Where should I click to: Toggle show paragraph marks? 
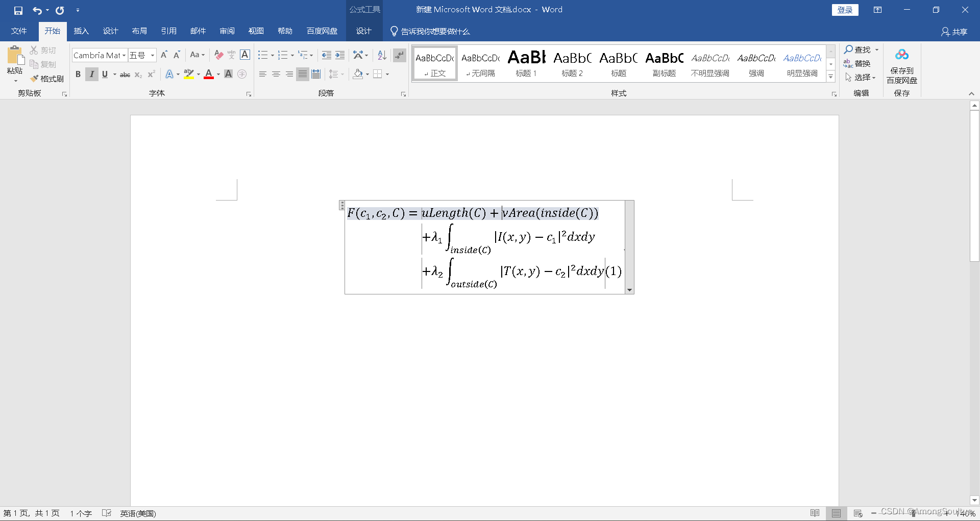[x=400, y=55]
